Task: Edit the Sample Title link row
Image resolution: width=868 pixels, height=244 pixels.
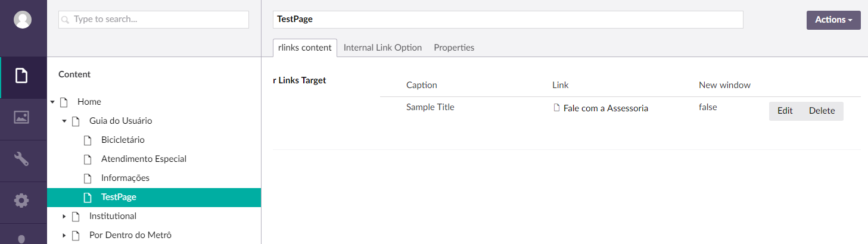Action: pyautogui.click(x=785, y=111)
